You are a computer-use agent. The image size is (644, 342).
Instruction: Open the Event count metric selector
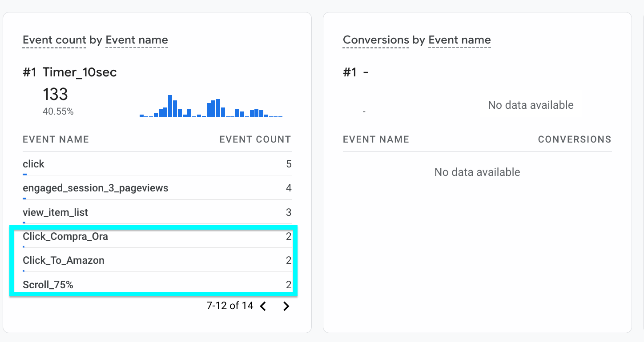(54, 40)
